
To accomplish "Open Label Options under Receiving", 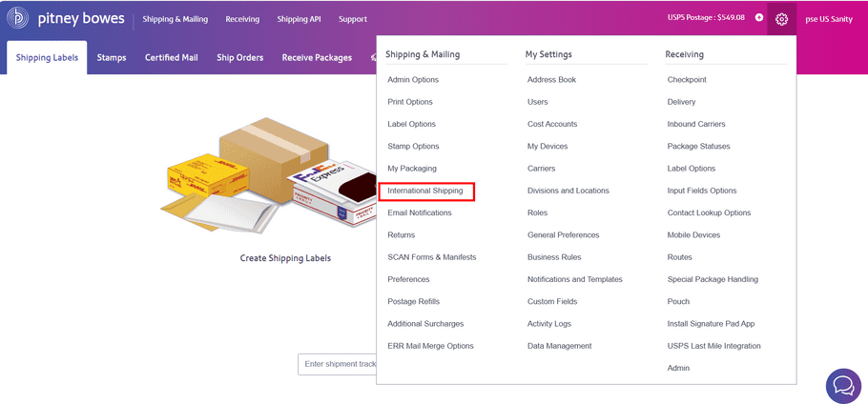I will 692,168.
